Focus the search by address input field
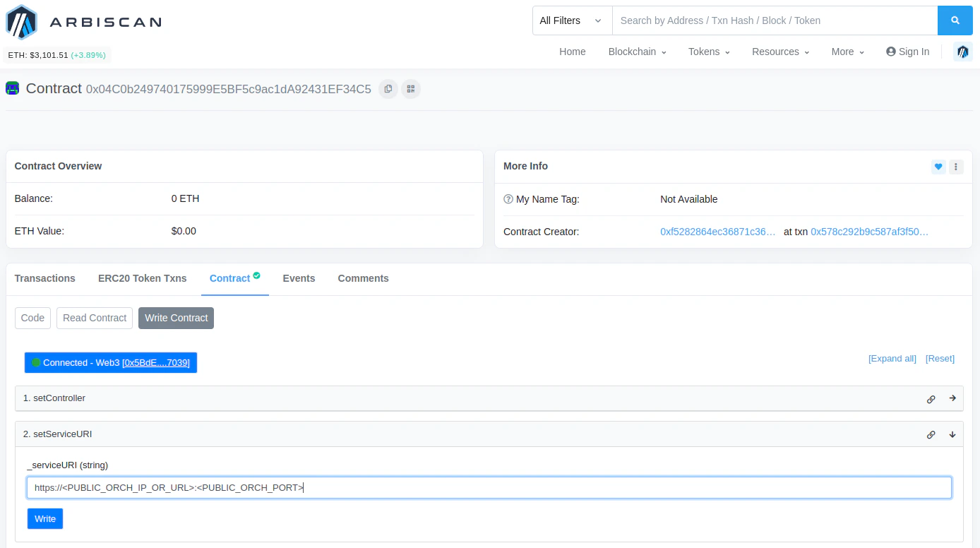 [775, 20]
